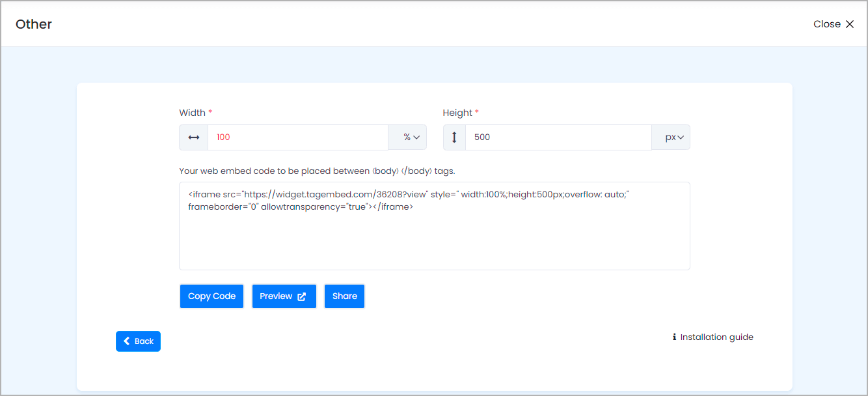Click the info icon beside Installation guide
Image resolution: width=868 pixels, height=396 pixels.
(674, 337)
